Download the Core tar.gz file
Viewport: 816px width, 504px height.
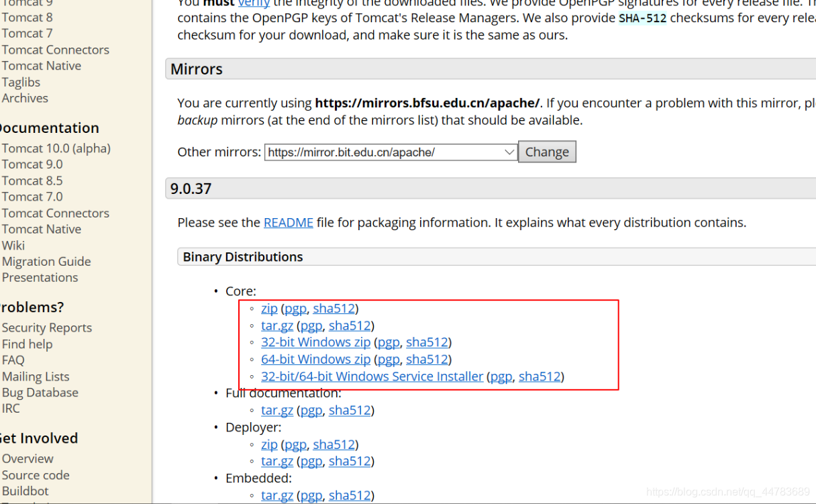[277, 325]
